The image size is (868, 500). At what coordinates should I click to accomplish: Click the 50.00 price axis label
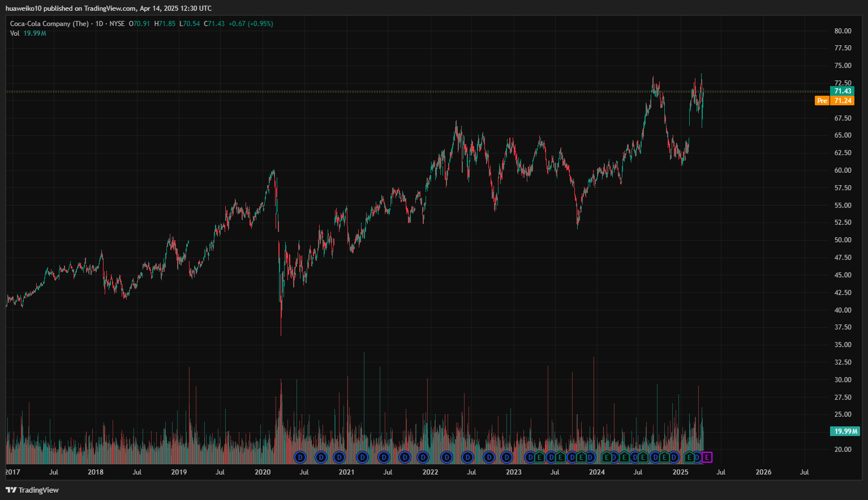(x=843, y=240)
